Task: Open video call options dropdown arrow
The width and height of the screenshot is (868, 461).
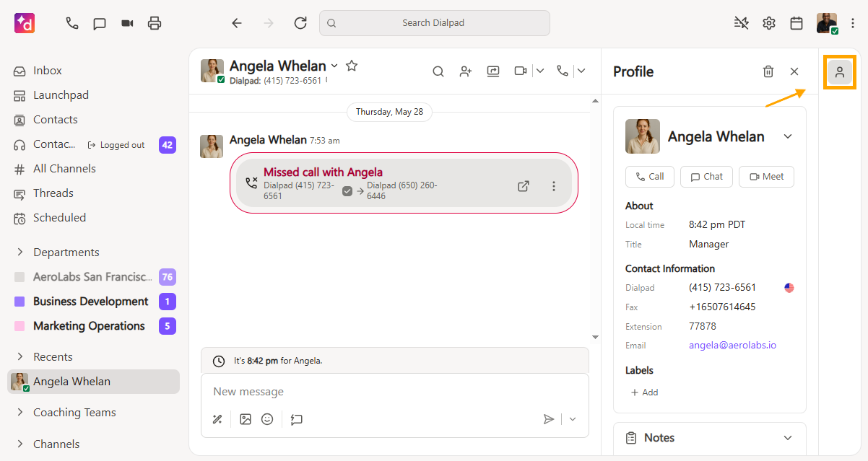Action: [539, 71]
